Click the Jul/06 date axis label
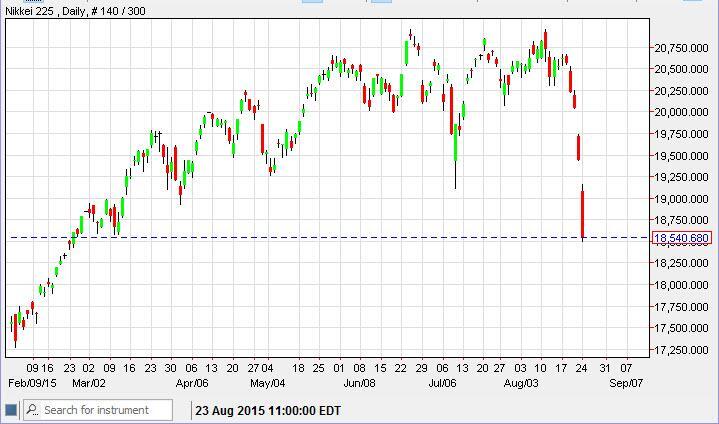 (442, 383)
